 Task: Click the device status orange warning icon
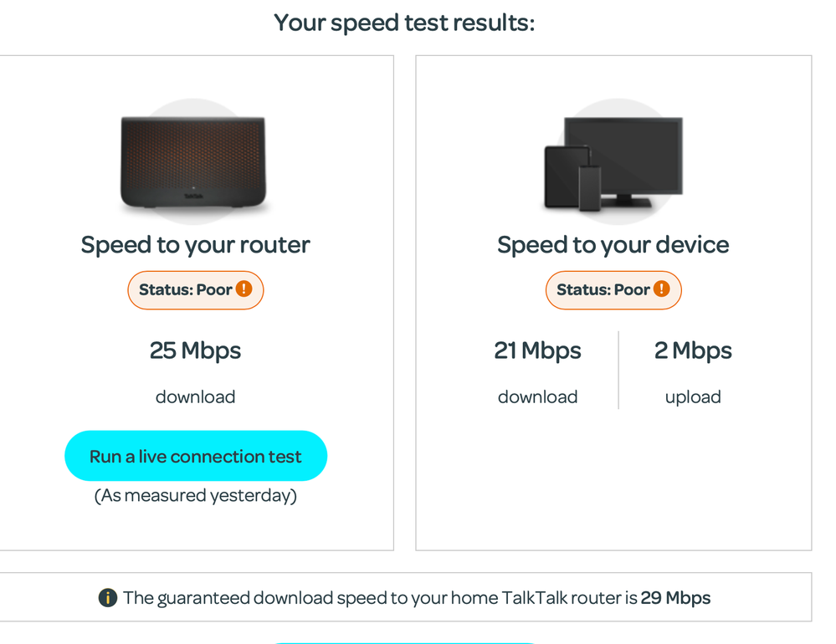pyautogui.click(x=662, y=289)
